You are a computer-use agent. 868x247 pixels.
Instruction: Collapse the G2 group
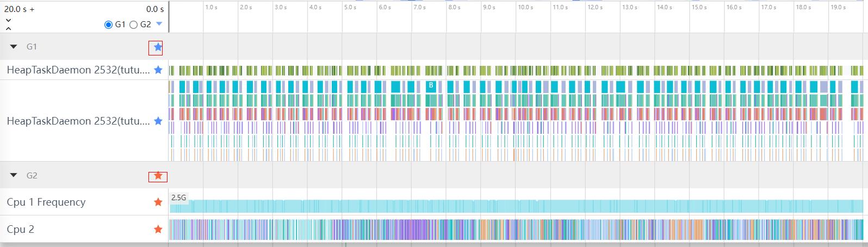[14, 175]
